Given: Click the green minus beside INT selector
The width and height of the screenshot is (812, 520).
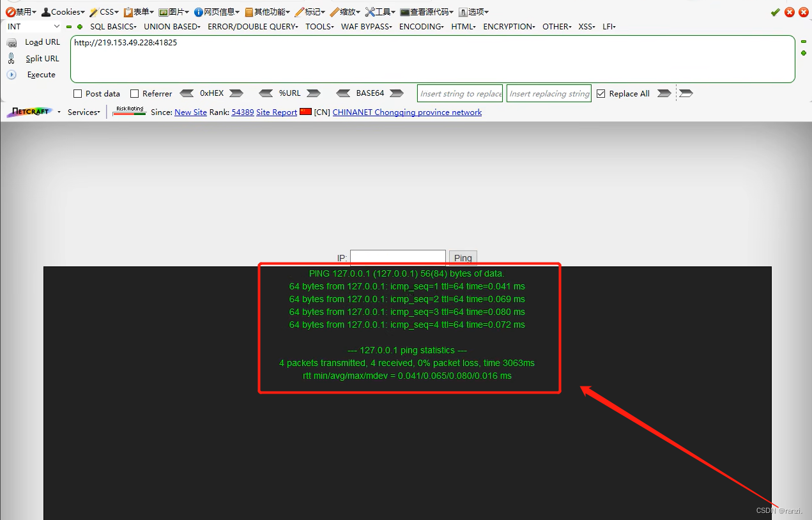Looking at the screenshot, I should point(69,27).
